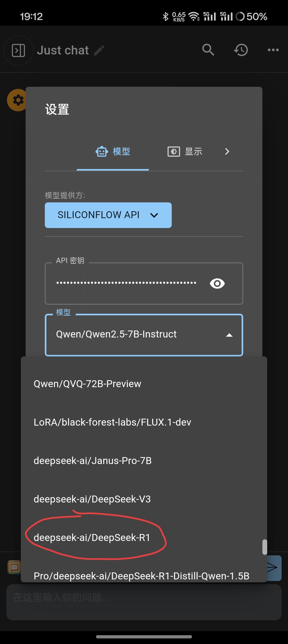Select LoRA/black-forest-labs/FLUX.1-dev model
The width and height of the screenshot is (288, 644).
[112, 422]
